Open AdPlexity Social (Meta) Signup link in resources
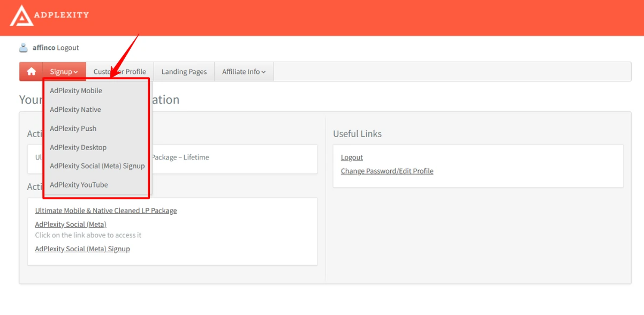 point(82,249)
